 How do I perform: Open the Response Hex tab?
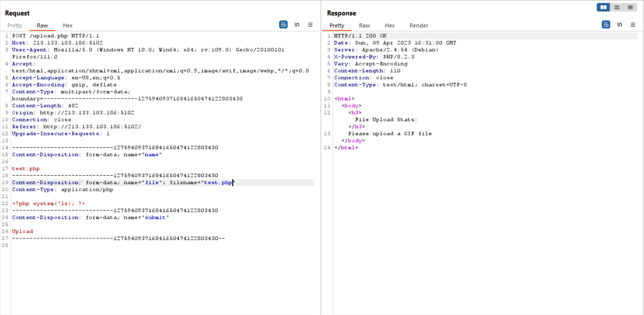pyautogui.click(x=390, y=26)
